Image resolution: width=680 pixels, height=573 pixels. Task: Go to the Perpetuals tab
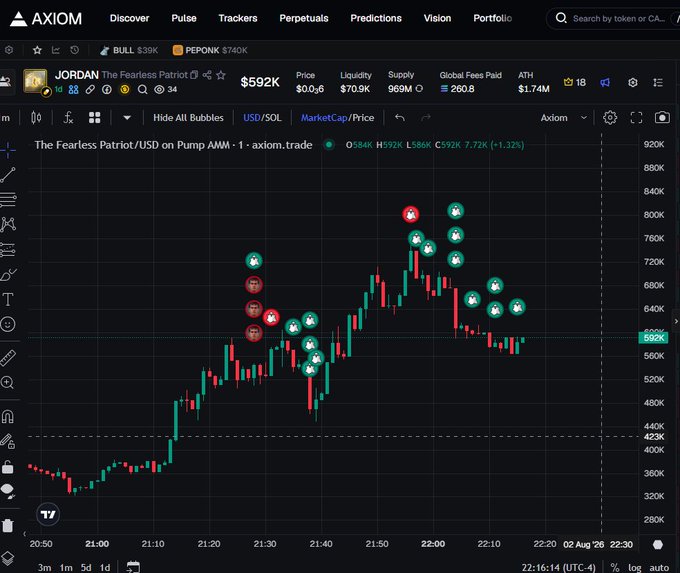(x=304, y=18)
